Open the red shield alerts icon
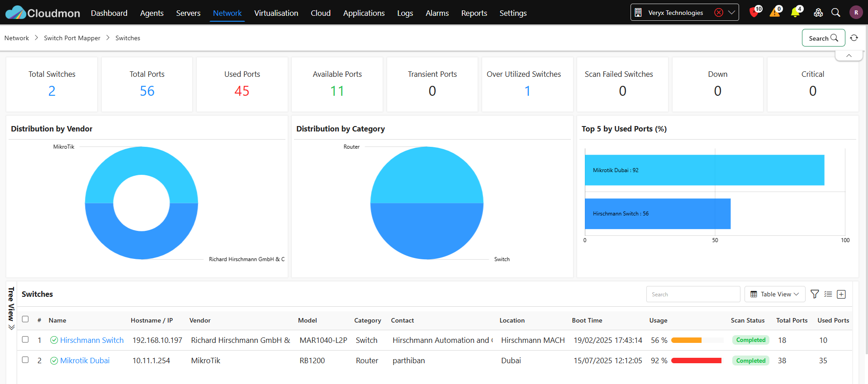This screenshot has height=384, width=868. click(754, 13)
